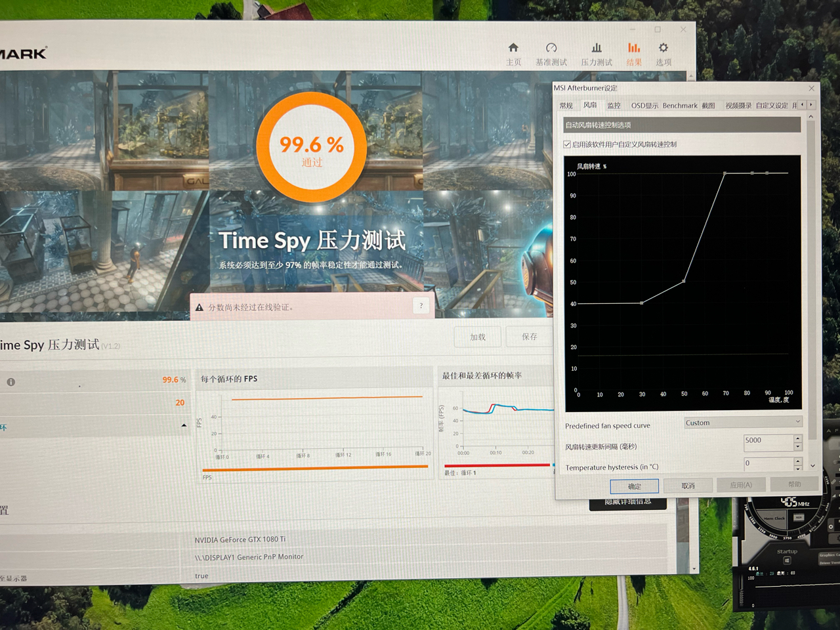The height and width of the screenshot is (630, 840).
Task: Click the \\.\DISPLAY1 Generic PnP Monitor text
Action: pos(249,556)
